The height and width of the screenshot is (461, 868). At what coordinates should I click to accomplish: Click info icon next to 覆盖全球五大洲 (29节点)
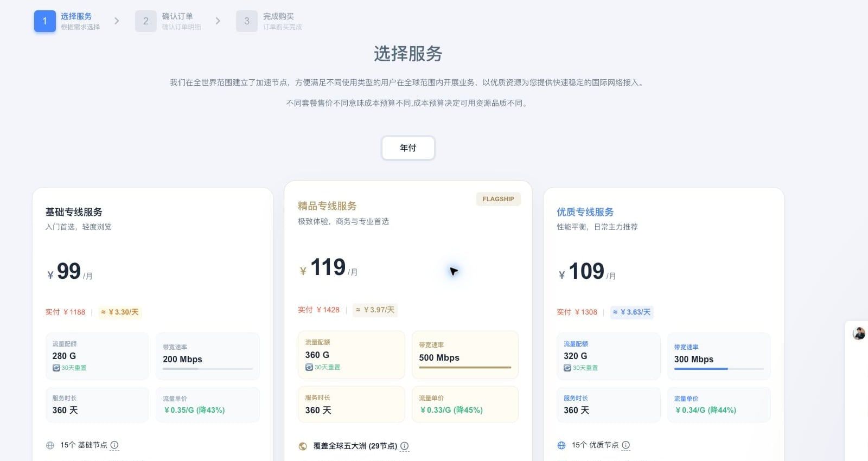405,446
